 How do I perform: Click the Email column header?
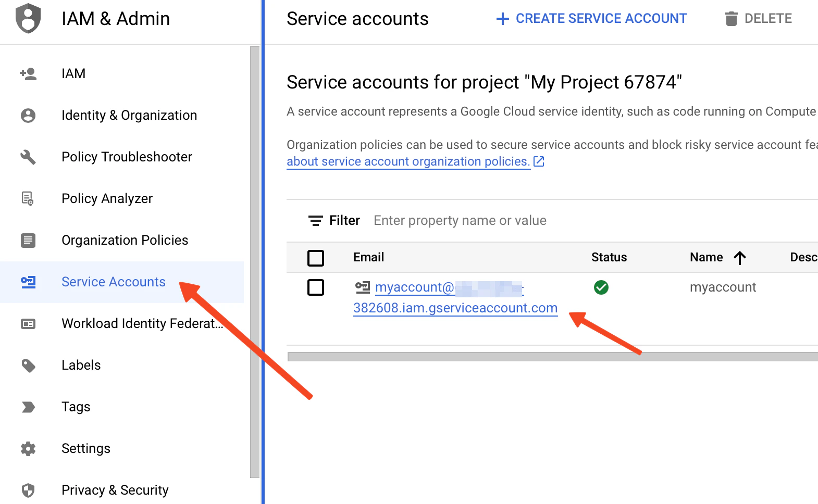[368, 257]
